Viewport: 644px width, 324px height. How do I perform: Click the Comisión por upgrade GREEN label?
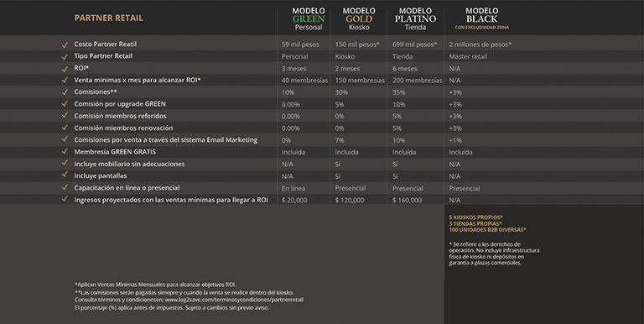(x=120, y=104)
